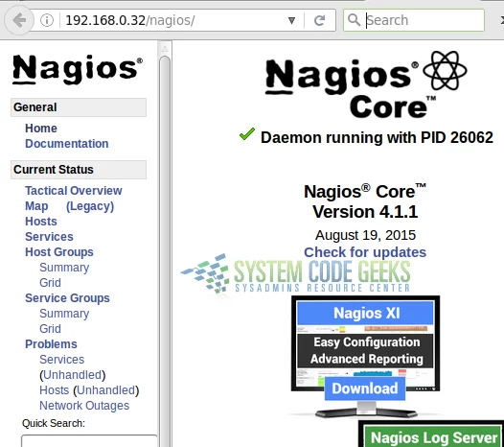
Task: Click the Nagios XI banner title
Action: point(365,313)
